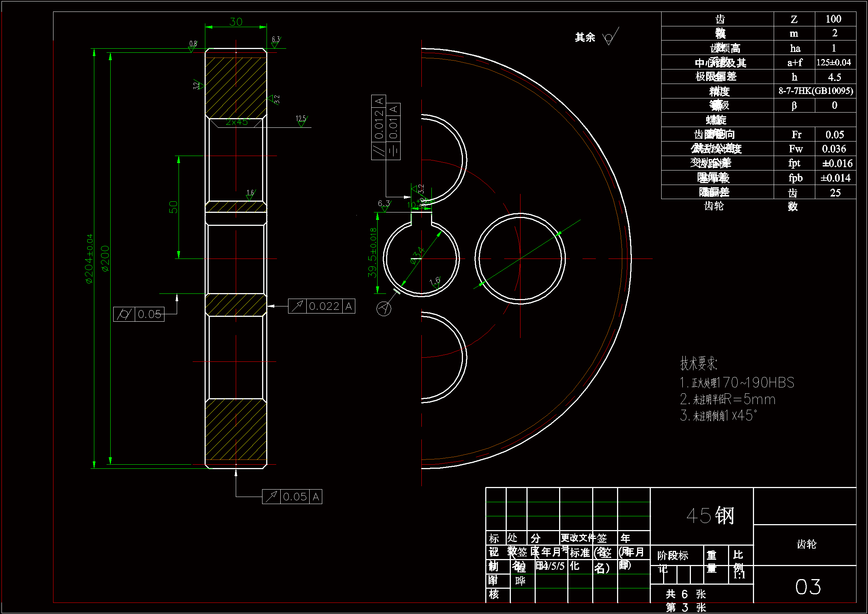The width and height of the screenshot is (868, 614).
Task: Select the 30 width dimension text
Action: [x=236, y=22]
